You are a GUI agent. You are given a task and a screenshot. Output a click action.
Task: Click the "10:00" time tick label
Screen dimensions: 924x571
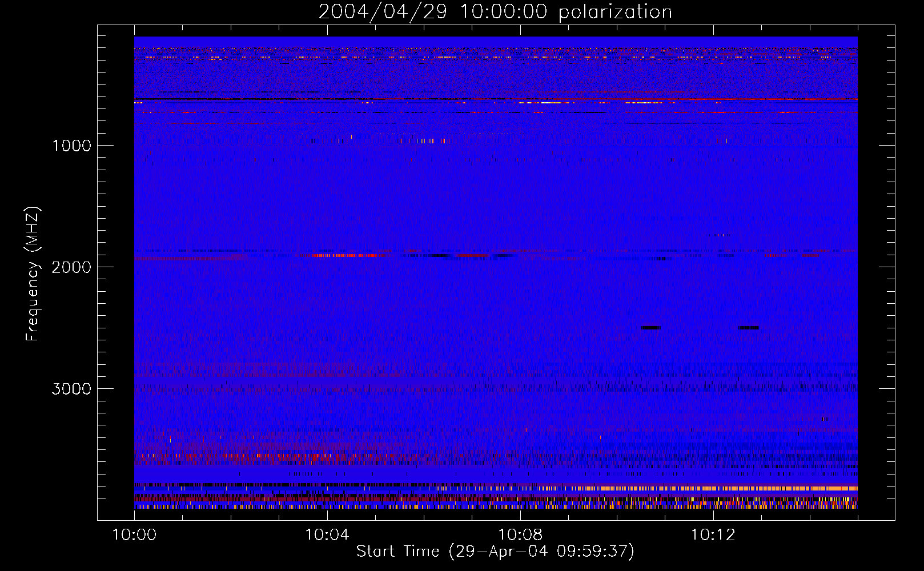pos(134,534)
